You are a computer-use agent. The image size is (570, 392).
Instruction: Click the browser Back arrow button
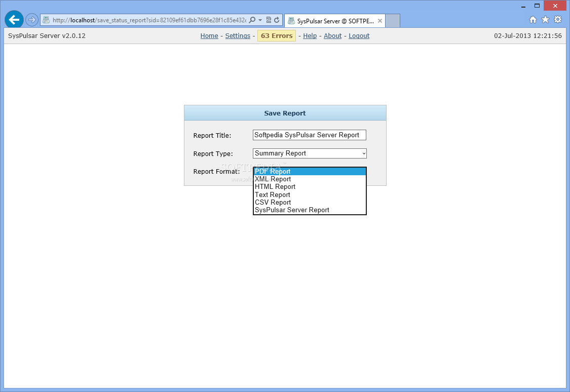coord(14,20)
